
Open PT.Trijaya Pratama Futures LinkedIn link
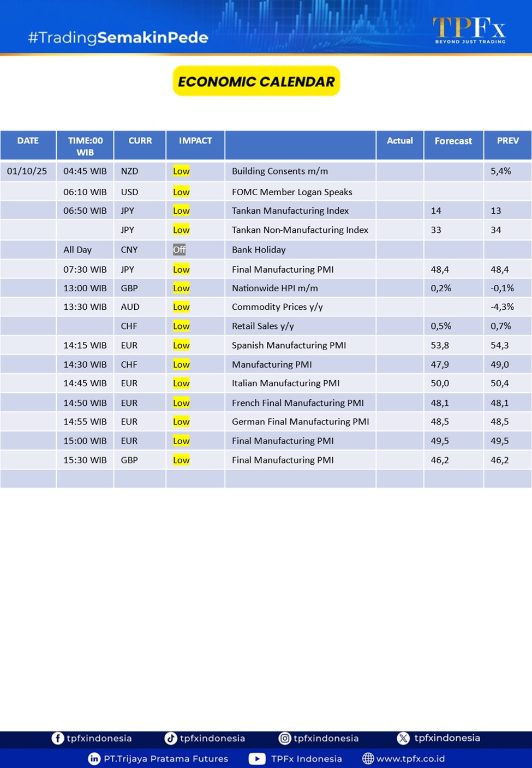point(166,759)
